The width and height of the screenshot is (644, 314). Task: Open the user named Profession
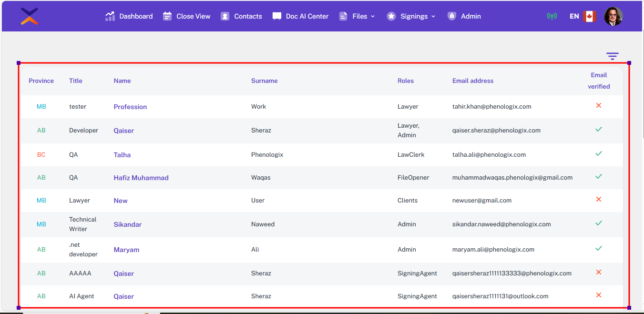click(130, 107)
